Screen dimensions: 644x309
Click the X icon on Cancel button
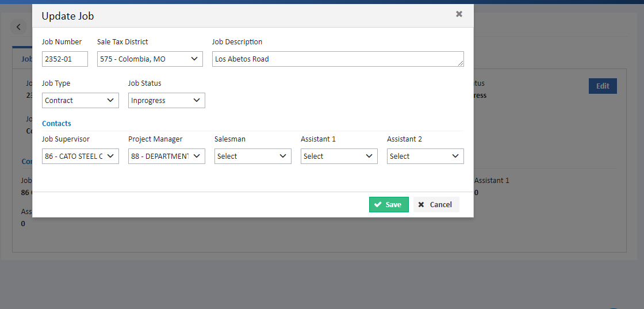tap(421, 205)
